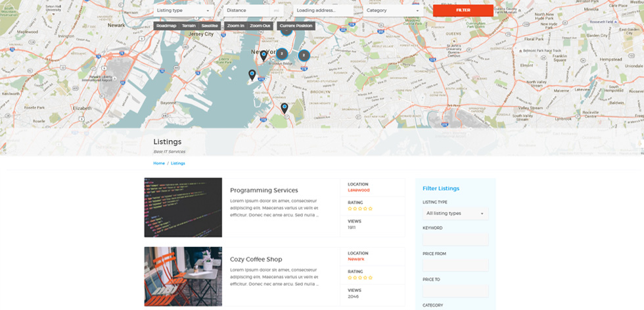Click the Best IT Services subtitle
Screen dimensions: 644x310
point(170,152)
